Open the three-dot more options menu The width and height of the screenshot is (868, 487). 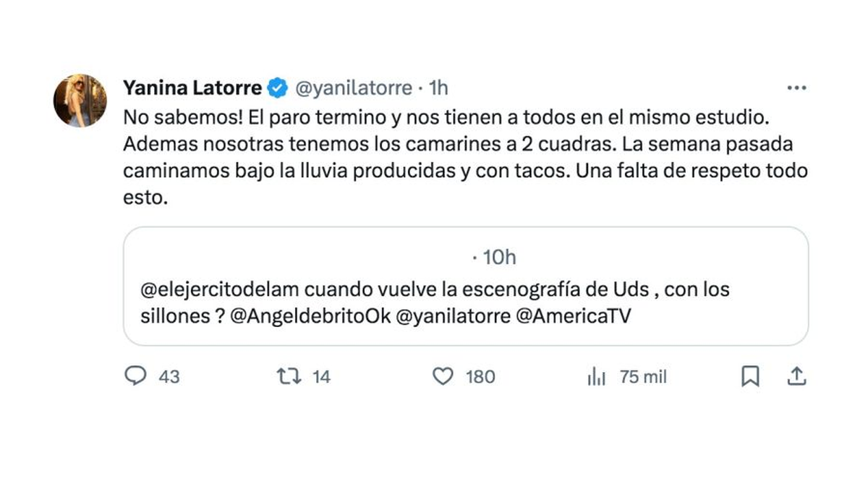click(796, 87)
